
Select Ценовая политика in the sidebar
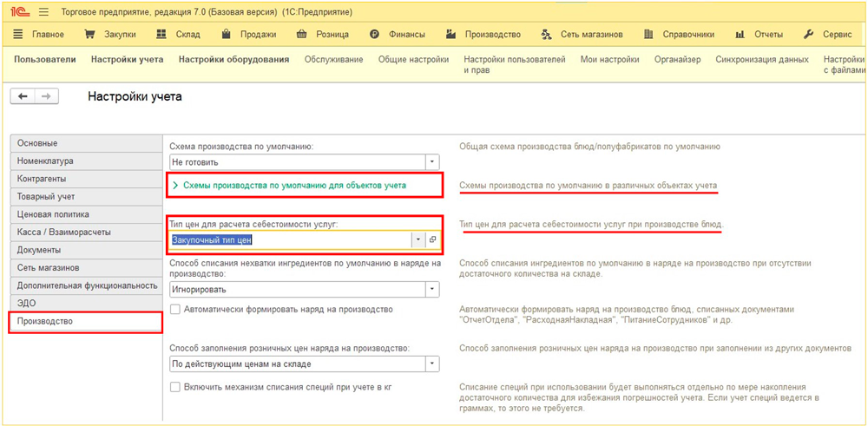pyautogui.click(x=53, y=214)
